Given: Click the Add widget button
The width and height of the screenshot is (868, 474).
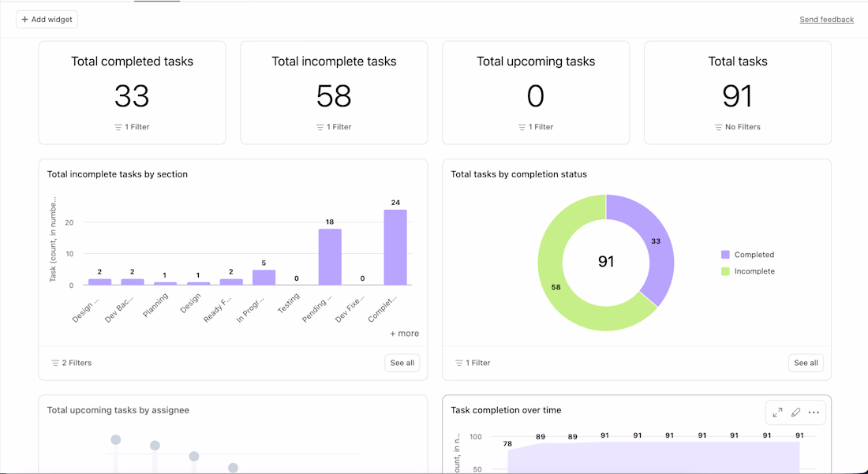Looking at the screenshot, I should [x=47, y=20].
